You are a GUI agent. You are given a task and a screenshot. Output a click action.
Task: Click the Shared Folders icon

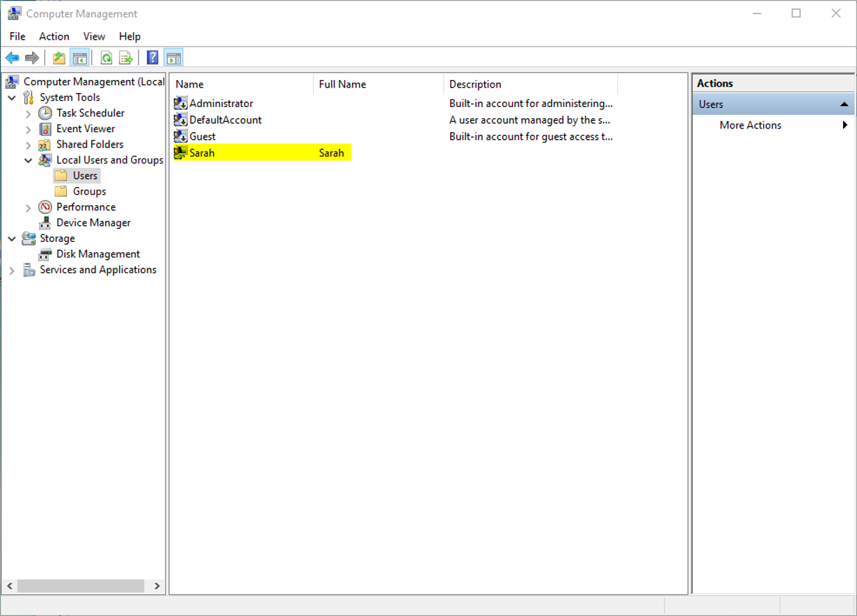coord(45,145)
